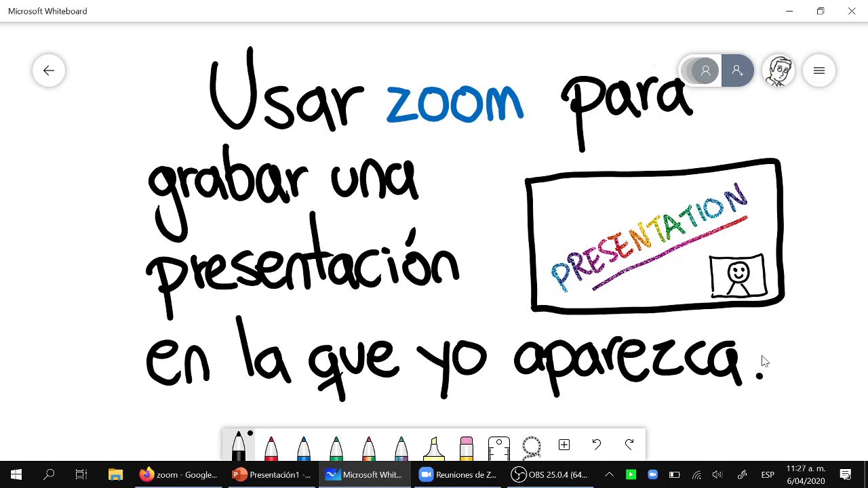
Task: Check the battery status icon
Action: point(674,474)
